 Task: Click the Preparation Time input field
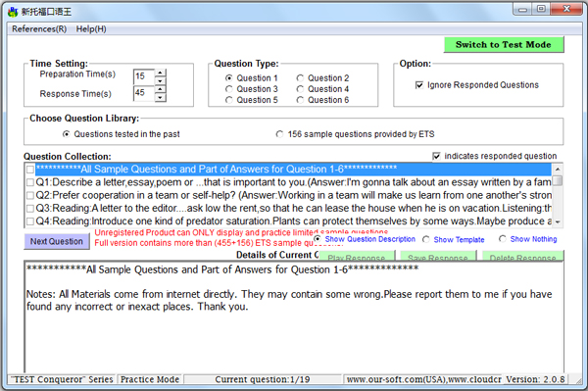click(144, 76)
